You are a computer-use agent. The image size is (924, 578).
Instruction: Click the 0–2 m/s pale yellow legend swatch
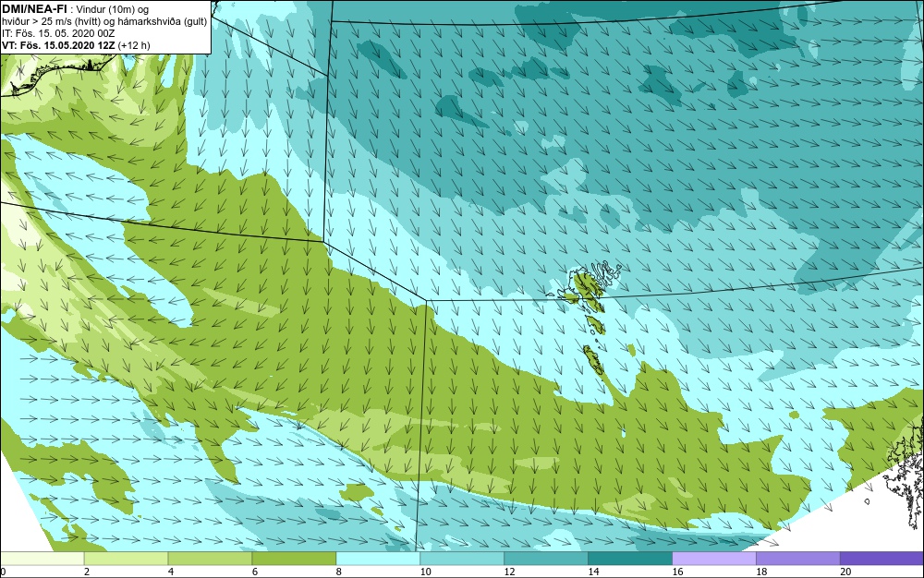click(43, 558)
